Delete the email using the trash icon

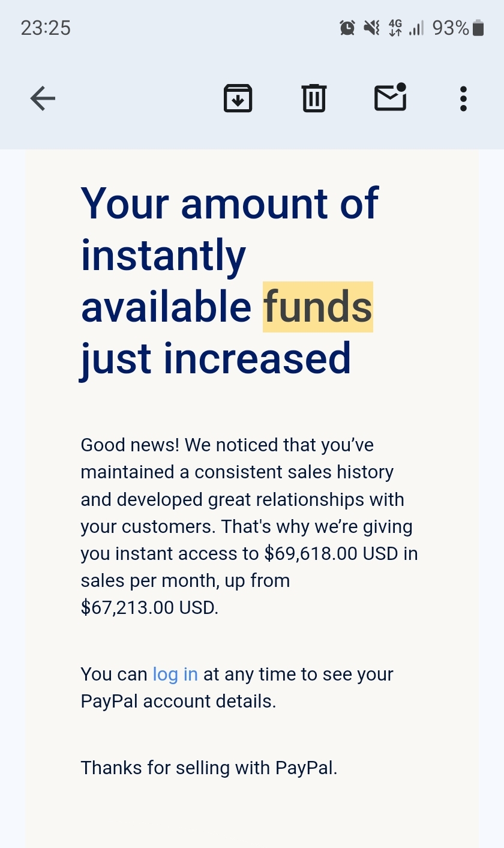[x=314, y=98]
